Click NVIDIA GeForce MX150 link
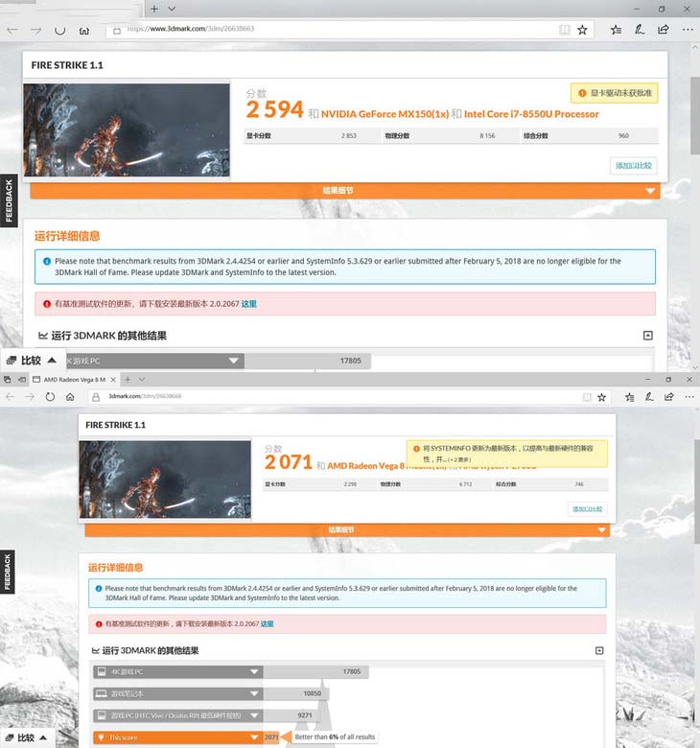Screen dimensions: 700x748 click(385, 114)
